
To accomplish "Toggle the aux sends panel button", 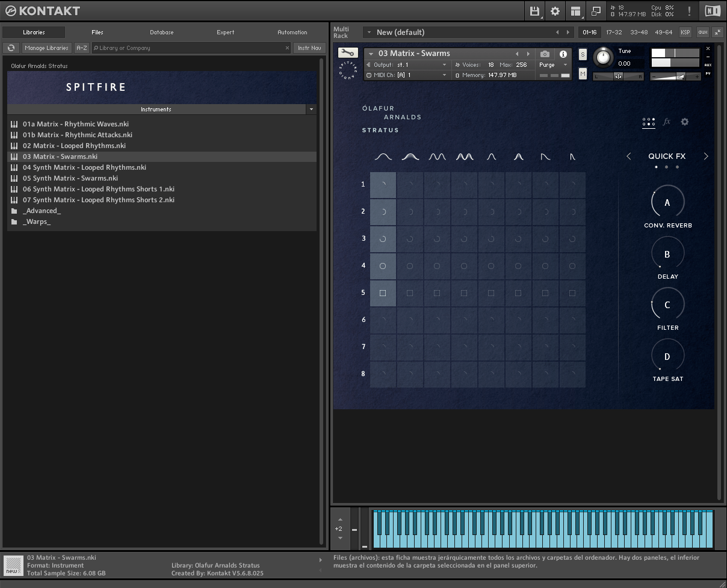I will [x=702, y=32].
